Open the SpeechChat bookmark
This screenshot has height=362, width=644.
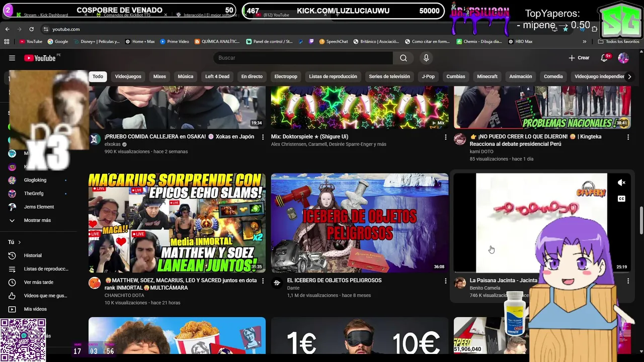click(x=334, y=42)
